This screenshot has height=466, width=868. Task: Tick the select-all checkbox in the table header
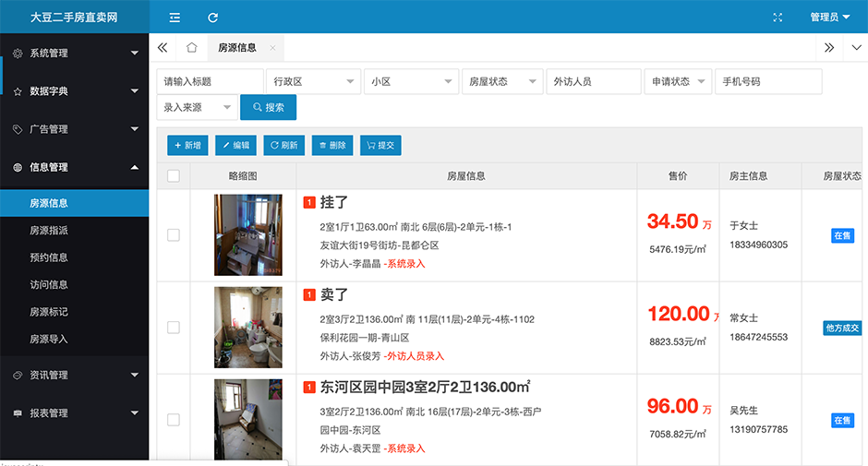tap(174, 176)
